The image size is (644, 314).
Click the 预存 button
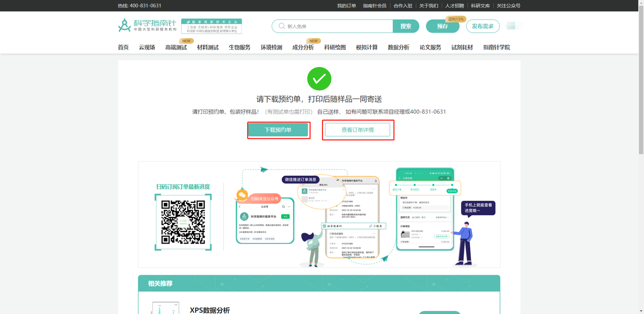442,26
